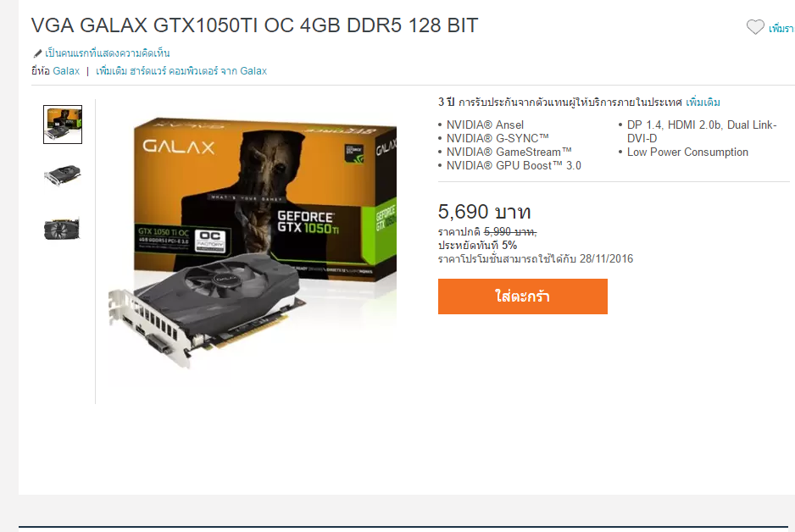Click the crossed-out 5,990 regular price
This screenshot has height=532, width=795.
click(x=510, y=232)
